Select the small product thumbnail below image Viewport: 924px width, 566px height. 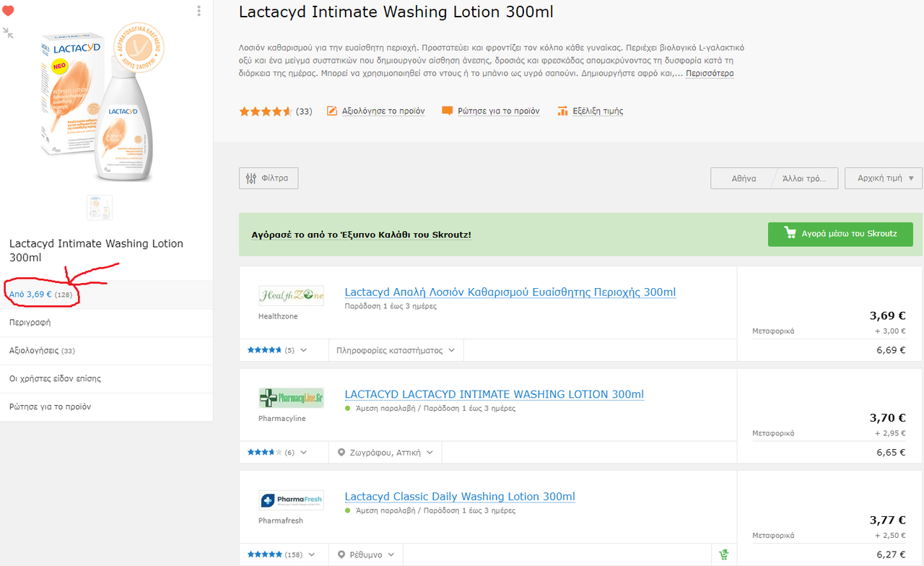click(100, 207)
